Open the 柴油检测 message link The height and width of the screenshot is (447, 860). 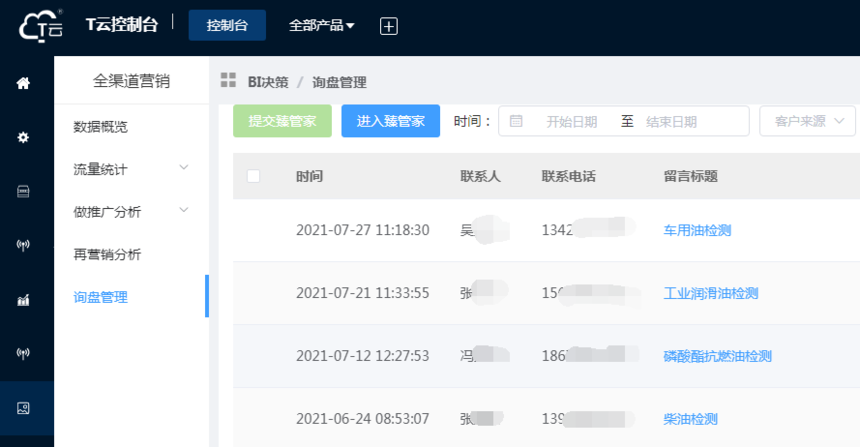(x=691, y=420)
